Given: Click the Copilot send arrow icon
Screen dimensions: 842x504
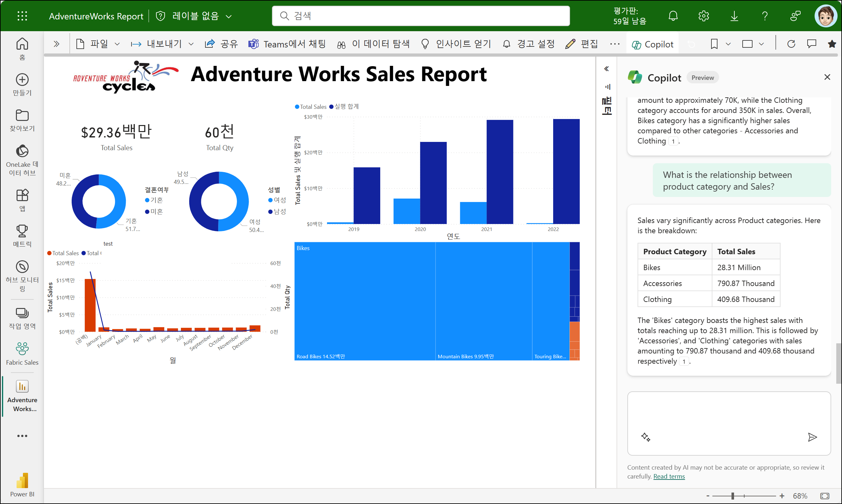Looking at the screenshot, I should pyautogui.click(x=812, y=437).
